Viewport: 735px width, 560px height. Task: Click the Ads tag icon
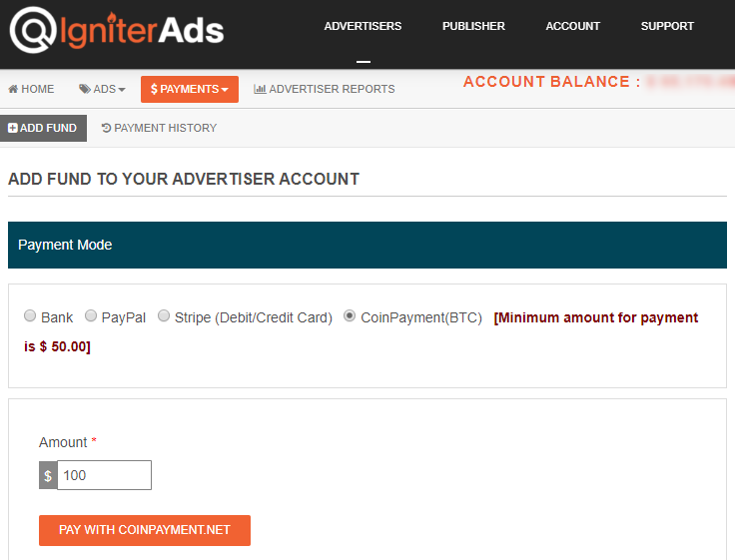[84, 89]
